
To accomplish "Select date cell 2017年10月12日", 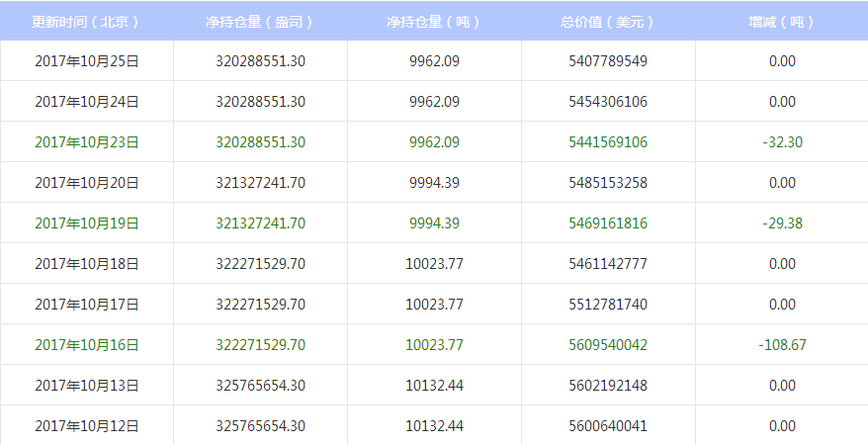I will point(87,425).
